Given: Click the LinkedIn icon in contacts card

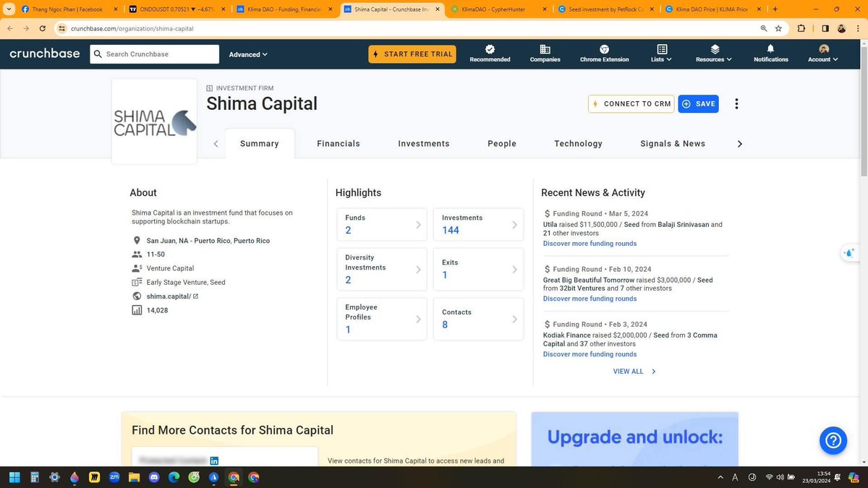Looking at the screenshot, I should (x=214, y=461).
